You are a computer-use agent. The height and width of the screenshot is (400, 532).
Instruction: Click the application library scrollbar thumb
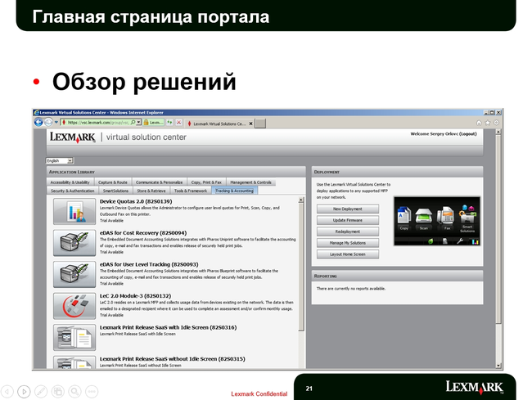click(301, 267)
